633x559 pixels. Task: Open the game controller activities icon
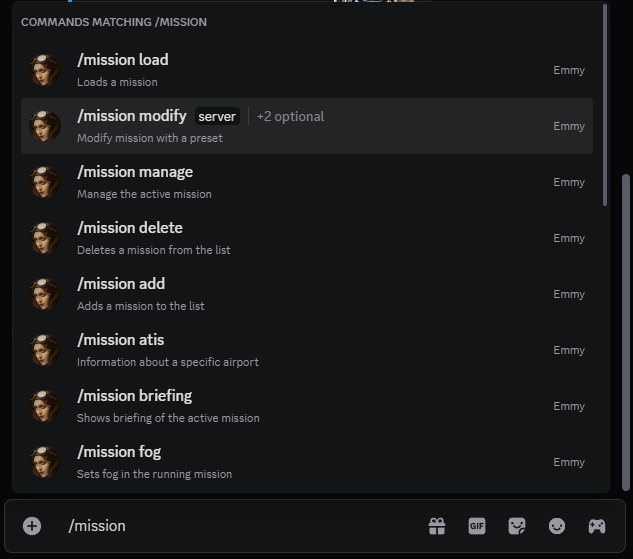597,526
